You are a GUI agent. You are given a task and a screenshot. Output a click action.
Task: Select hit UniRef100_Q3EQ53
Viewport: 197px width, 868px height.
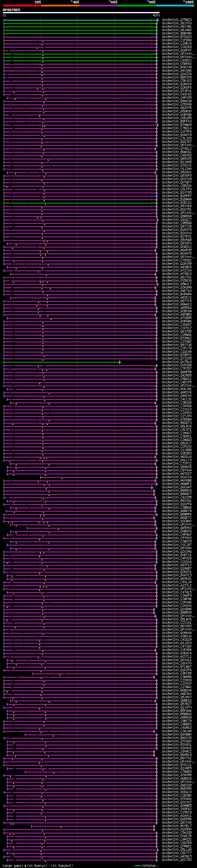point(177,453)
